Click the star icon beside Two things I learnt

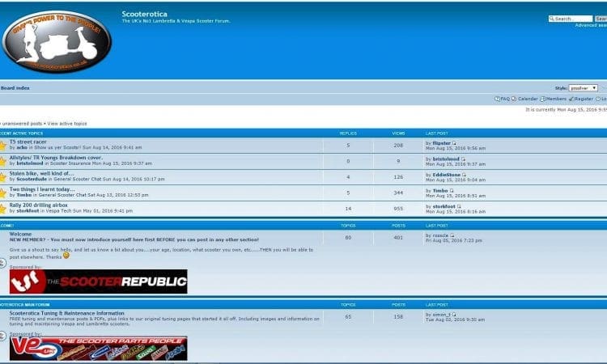click(x=3, y=193)
